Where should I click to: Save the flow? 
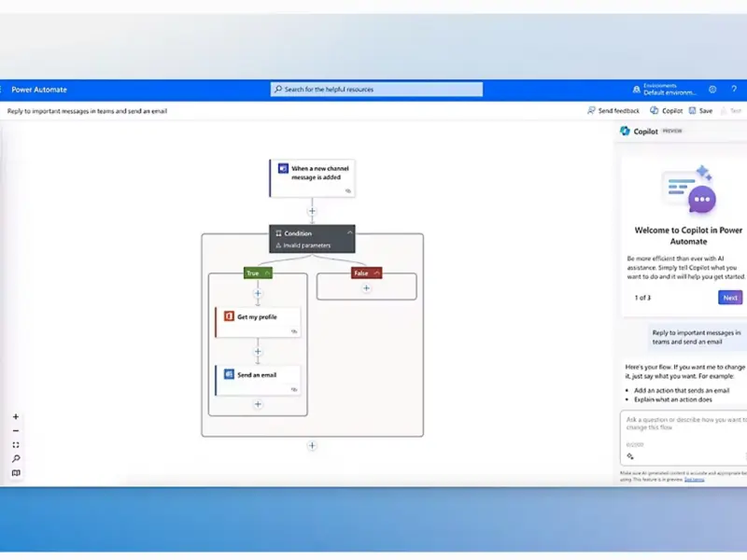click(x=700, y=111)
